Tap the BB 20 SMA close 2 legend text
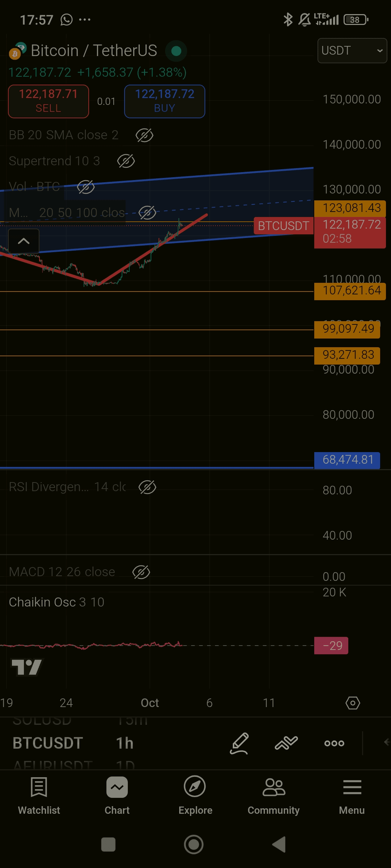 [x=64, y=135]
